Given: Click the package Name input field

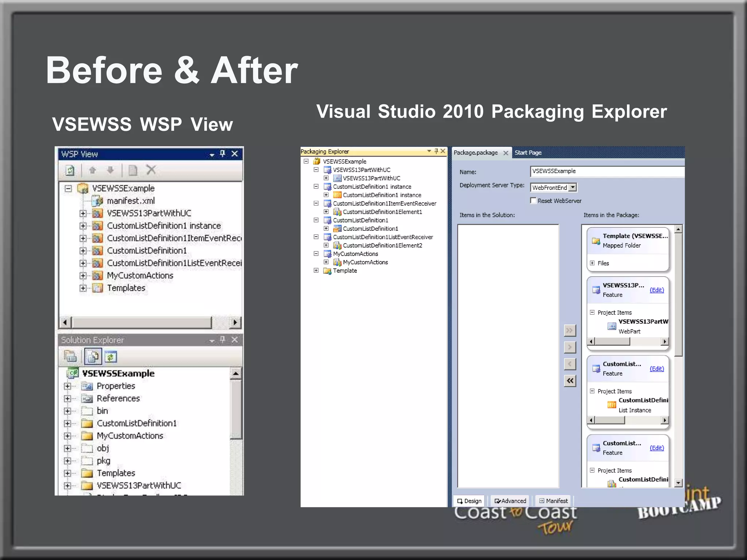Looking at the screenshot, I should point(607,171).
